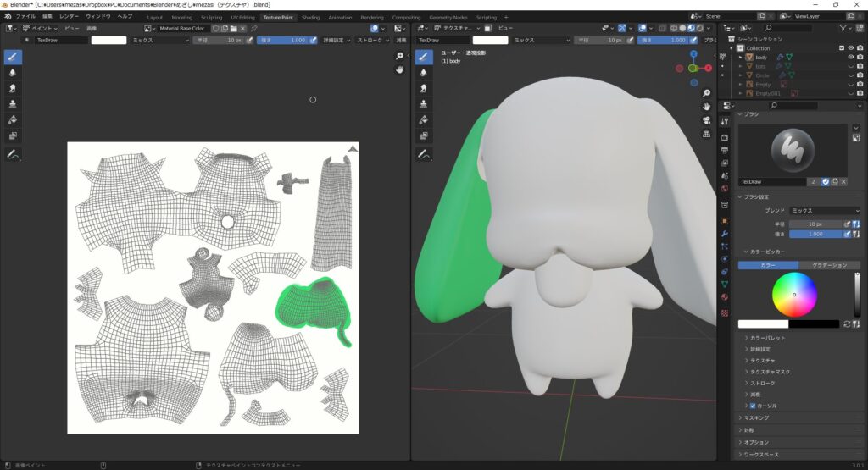868x470 pixels.
Task: Switch to the Shading workspace tab
Action: tap(311, 17)
